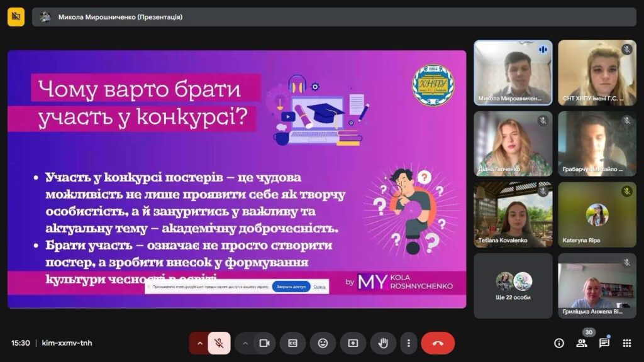Open the chat panel
644x362 pixels.
(604, 343)
